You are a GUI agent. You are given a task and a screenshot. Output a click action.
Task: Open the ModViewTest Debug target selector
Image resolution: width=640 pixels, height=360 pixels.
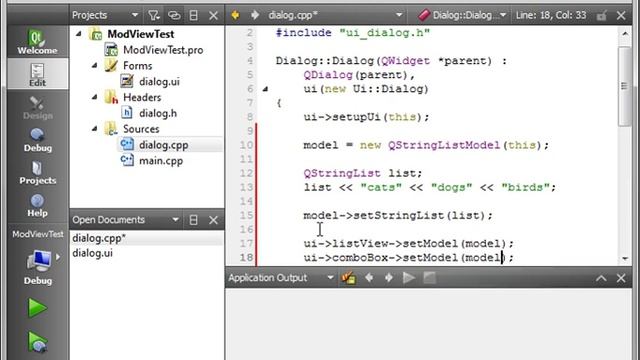(x=38, y=258)
